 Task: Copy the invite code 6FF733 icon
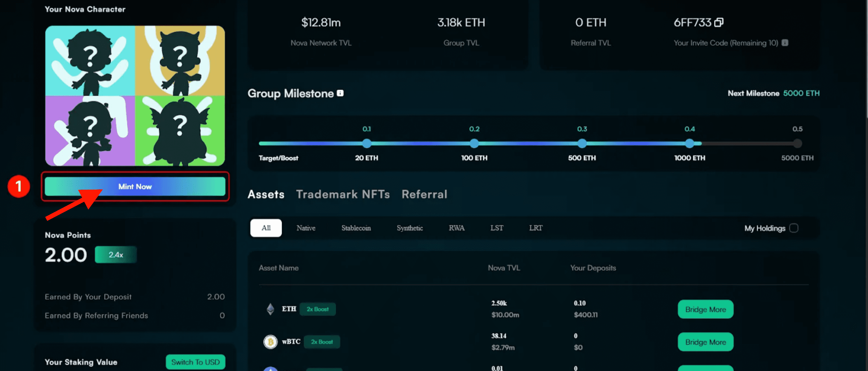coord(719,22)
